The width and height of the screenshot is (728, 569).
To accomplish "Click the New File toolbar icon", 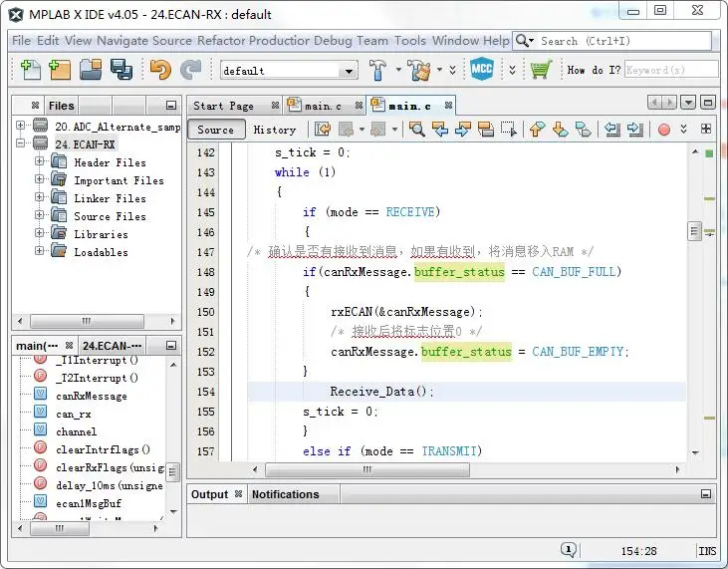I will 31,70.
